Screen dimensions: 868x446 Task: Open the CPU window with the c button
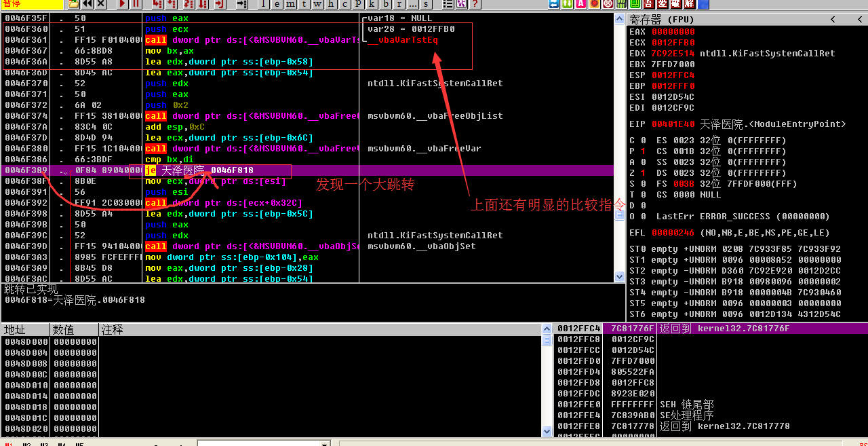click(343, 4)
